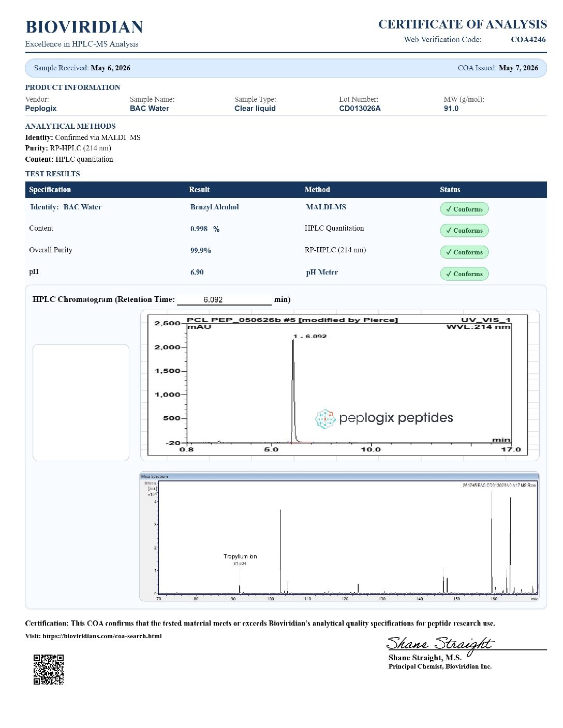Click the Conforms badge in the Content row
Screen dimensions: 563x728
click(x=464, y=231)
